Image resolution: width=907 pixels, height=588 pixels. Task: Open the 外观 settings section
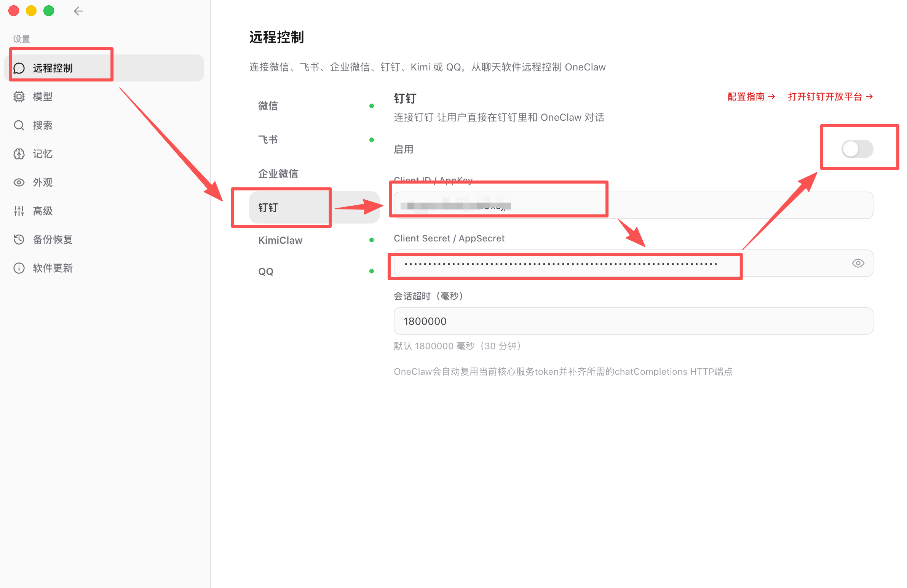click(43, 182)
